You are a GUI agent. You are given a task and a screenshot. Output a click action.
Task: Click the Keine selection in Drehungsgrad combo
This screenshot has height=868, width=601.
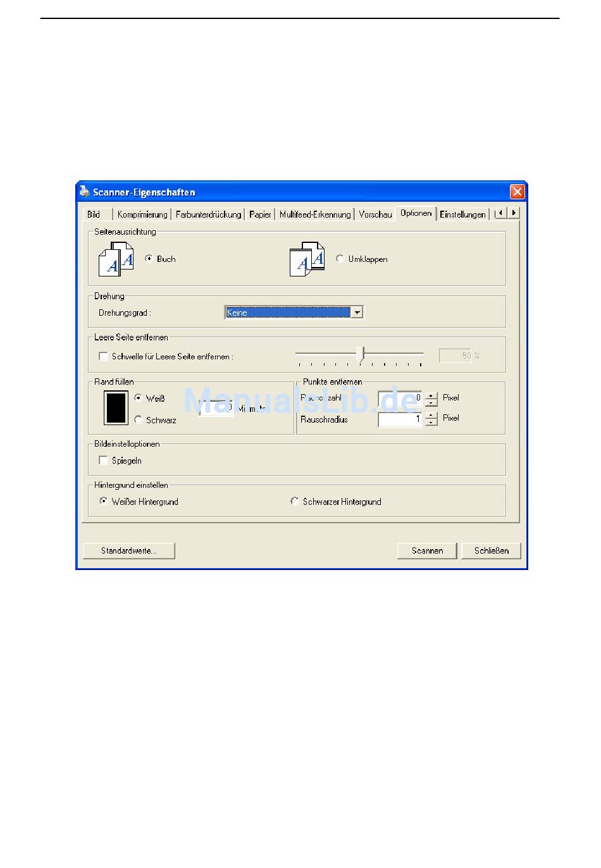[288, 313]
